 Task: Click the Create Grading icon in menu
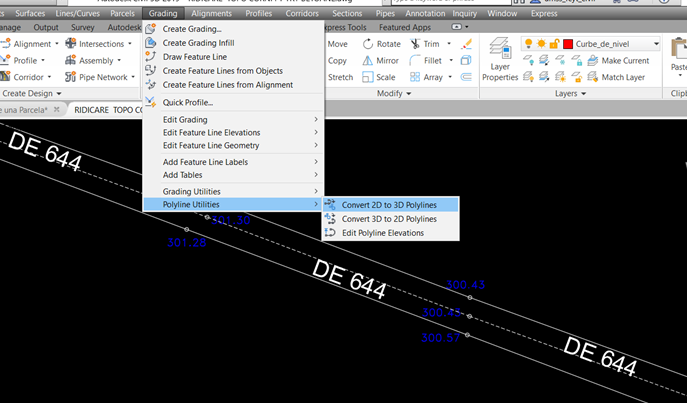click(151, 29)
